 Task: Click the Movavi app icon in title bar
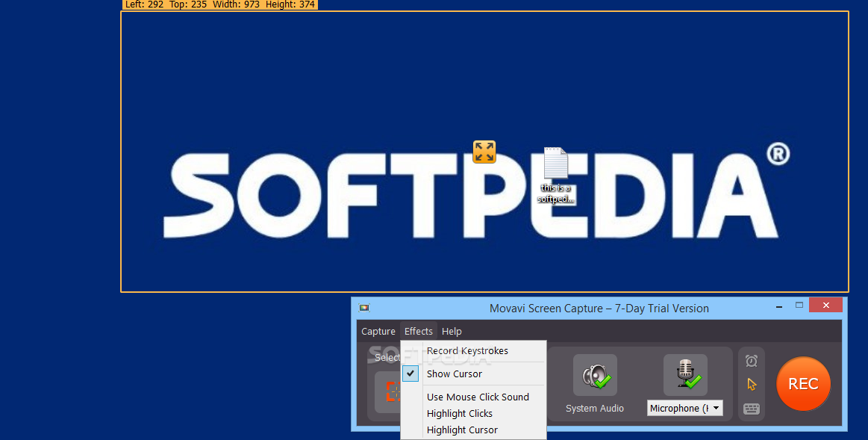coord(363,308)
